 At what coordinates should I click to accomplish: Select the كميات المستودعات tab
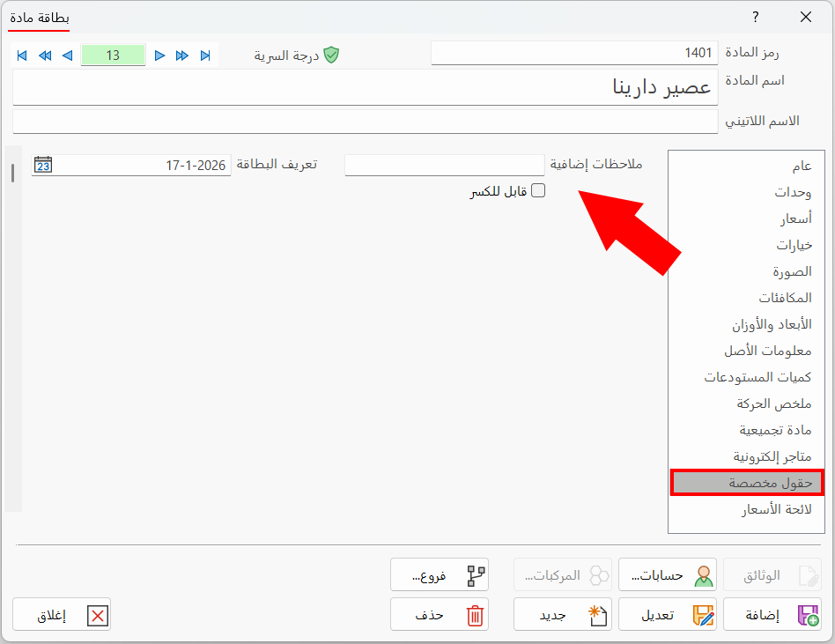pyautogui.click(x=746, y=377)
